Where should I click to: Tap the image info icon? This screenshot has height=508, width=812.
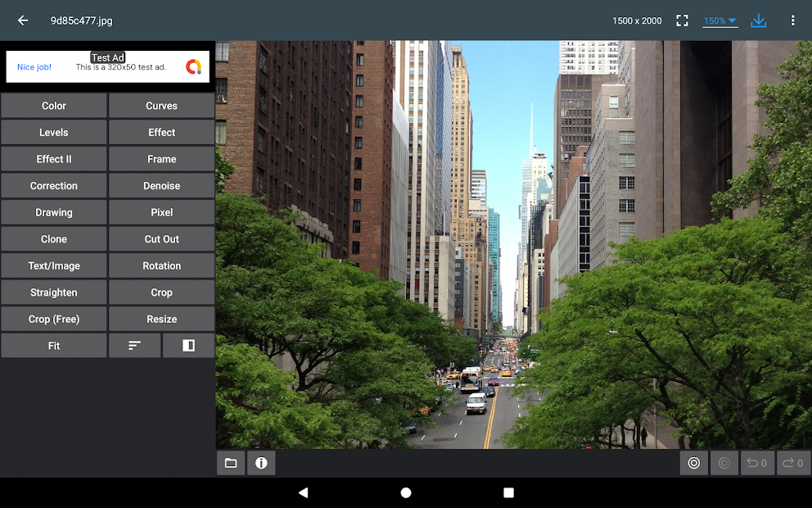click(261, 463)
